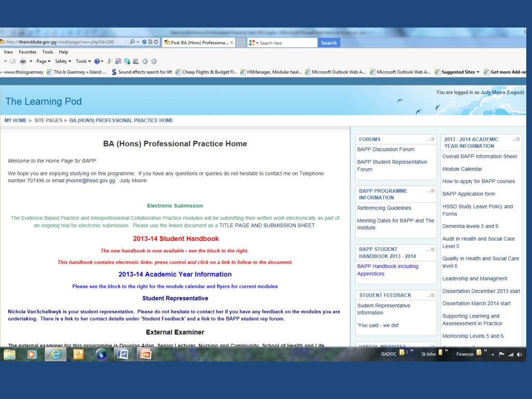The height and width of the screenshot is (399, 532).
Task: Open the Help icon dropdown arrow
Action: point(102,61)
